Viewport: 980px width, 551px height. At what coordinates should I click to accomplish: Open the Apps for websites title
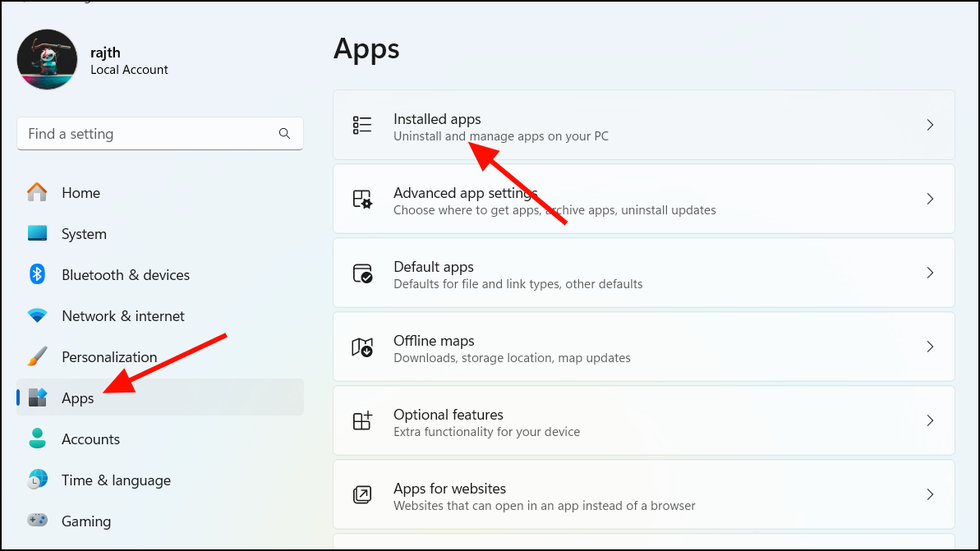click(449, 489)
